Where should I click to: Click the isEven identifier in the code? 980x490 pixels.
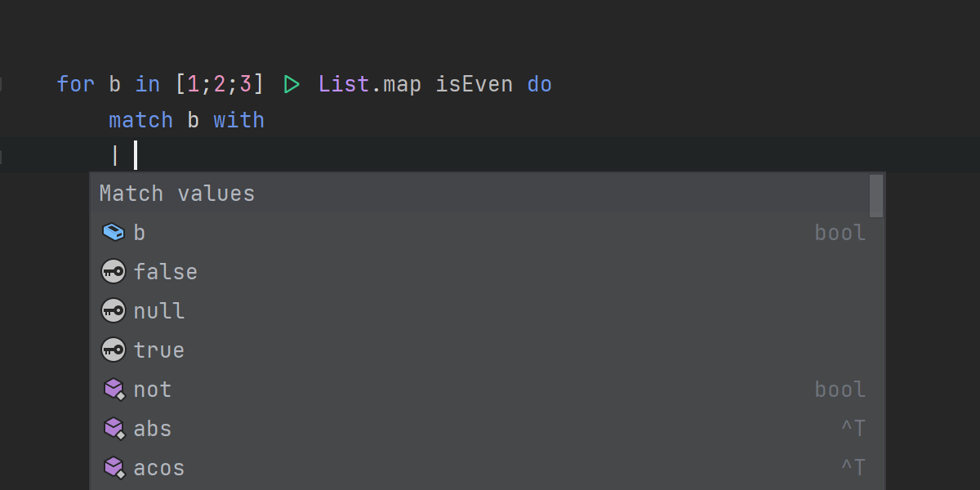click(474, 84)
